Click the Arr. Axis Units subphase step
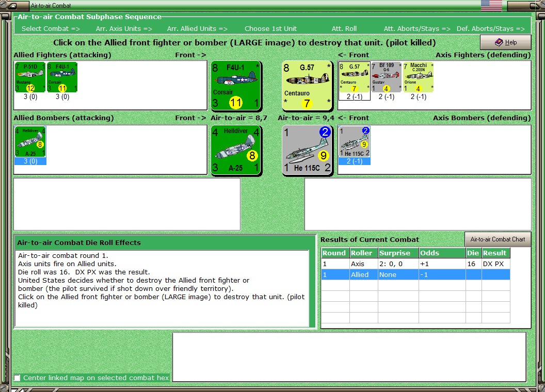The width and height of the screenshot is (545, 392). (x=124, y=29)
